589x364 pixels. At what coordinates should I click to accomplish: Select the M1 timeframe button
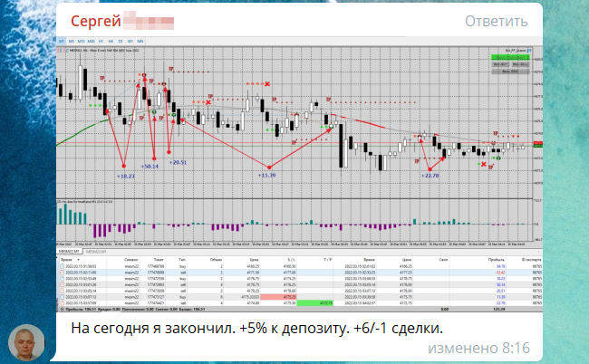pyautogui.click(x=62, y=42)
